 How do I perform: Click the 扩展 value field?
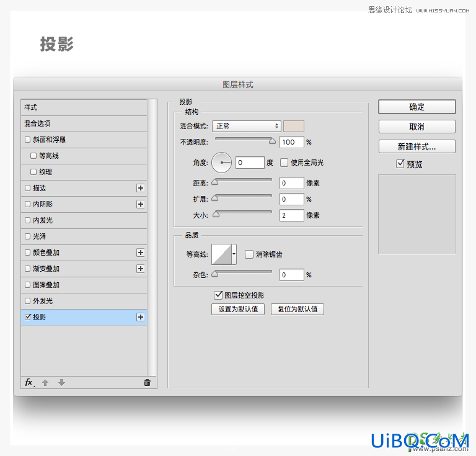coord(292,199)
